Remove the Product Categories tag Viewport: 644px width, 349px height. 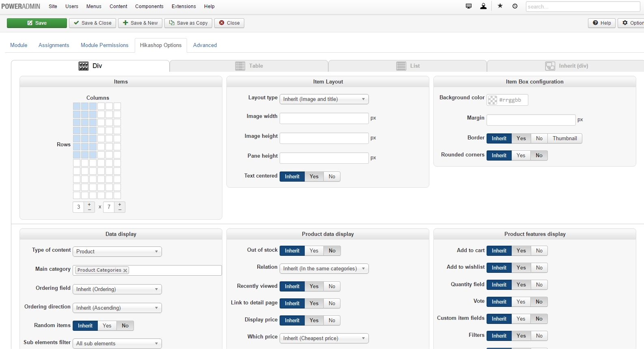click(x=125, y=270)
